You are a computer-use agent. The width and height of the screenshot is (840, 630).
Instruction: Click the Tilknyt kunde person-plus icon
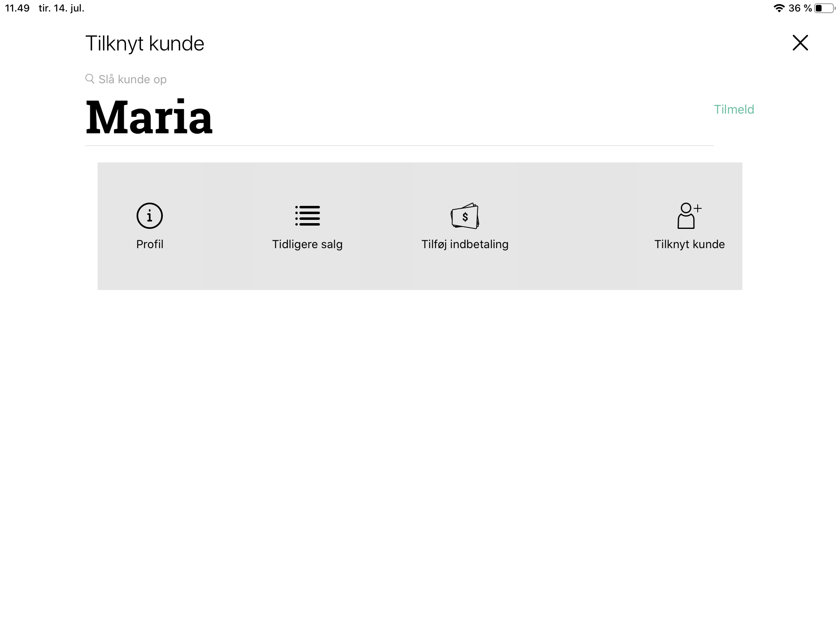click(689, 216)
